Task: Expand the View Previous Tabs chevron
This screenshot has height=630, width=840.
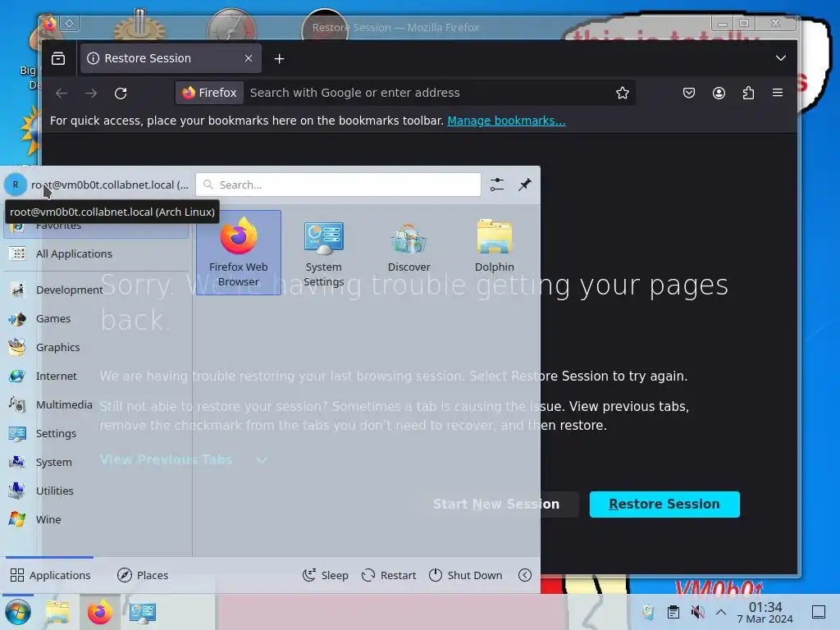Action: pyautogui.click(x=262, y=459)
